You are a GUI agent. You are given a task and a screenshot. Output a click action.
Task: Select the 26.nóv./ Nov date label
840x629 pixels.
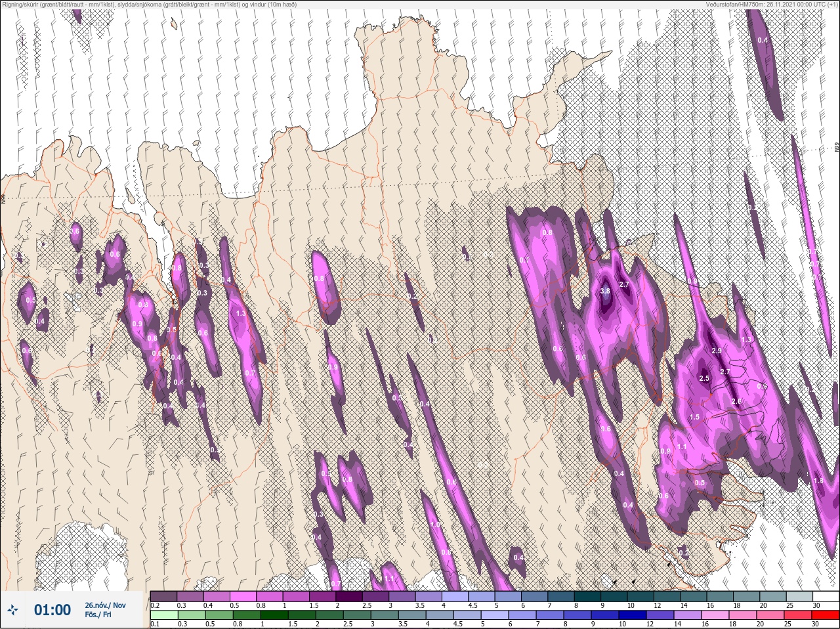tap(105, 605)
